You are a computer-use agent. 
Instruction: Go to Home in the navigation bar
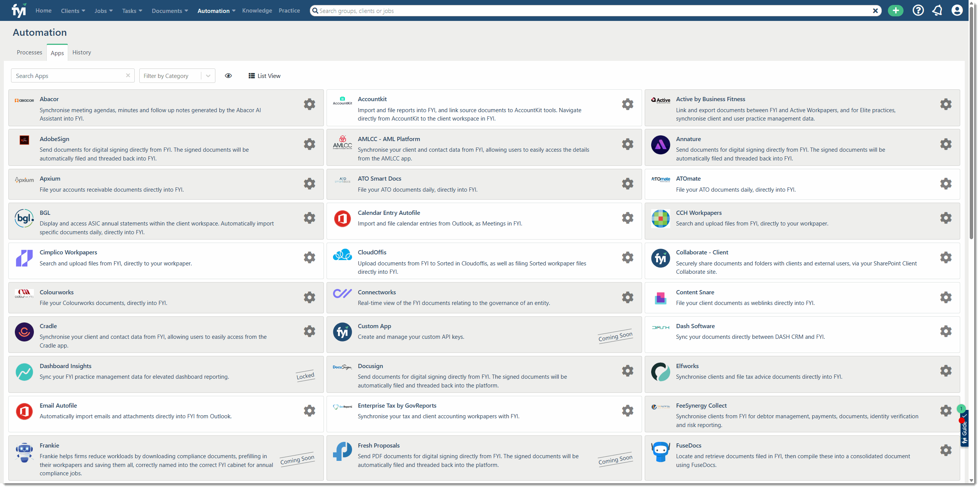43,11
